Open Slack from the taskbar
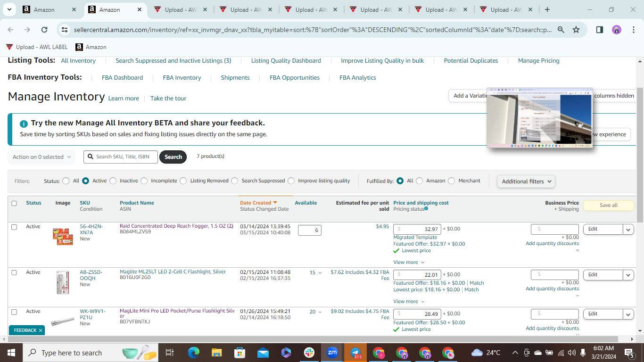Image resolution: width=644 pixels, height=362 pixels. coord(309,353)
